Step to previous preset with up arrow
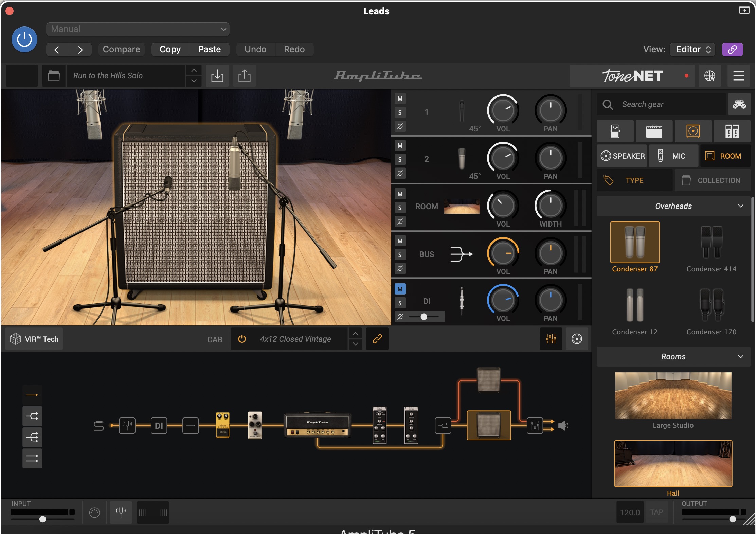The image size is (756, 534). click(x=194, y=70)
